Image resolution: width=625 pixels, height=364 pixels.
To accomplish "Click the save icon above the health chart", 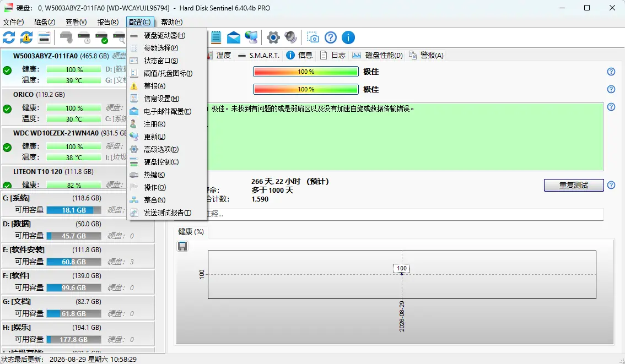I will coord(182,246).
